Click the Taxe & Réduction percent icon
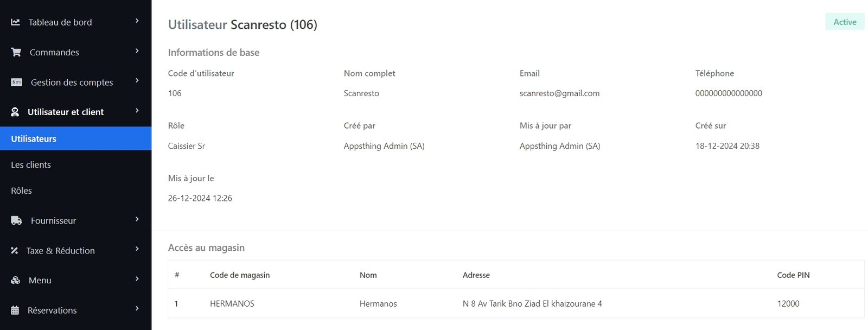The width and height of the screenshot is (868, 330). tap(15, 251)
